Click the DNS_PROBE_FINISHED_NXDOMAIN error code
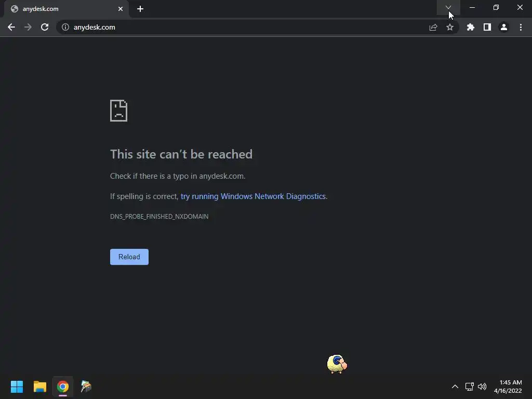The height and width of the screenshot is (399, 532). pos(159,217)
